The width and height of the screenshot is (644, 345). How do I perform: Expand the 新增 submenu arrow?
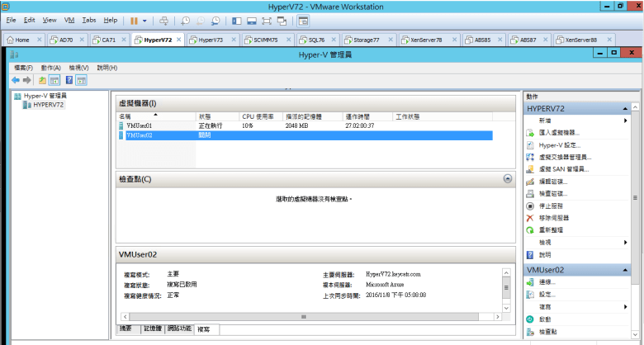pos(626,121)
